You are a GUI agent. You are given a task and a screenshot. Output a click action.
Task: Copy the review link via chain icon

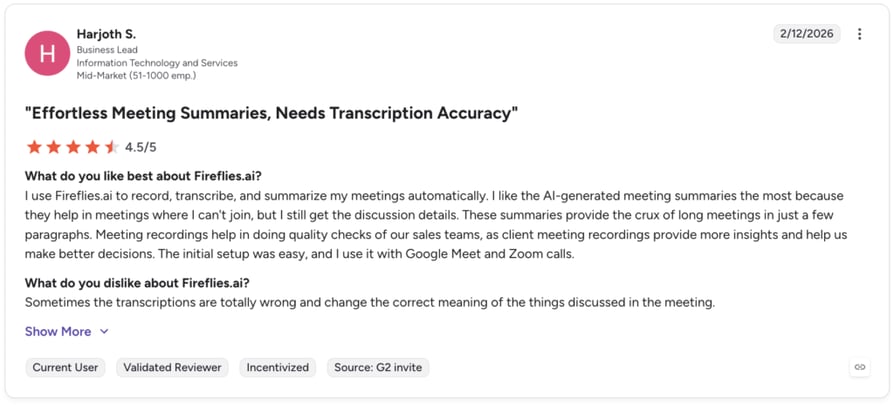(860, 367)
